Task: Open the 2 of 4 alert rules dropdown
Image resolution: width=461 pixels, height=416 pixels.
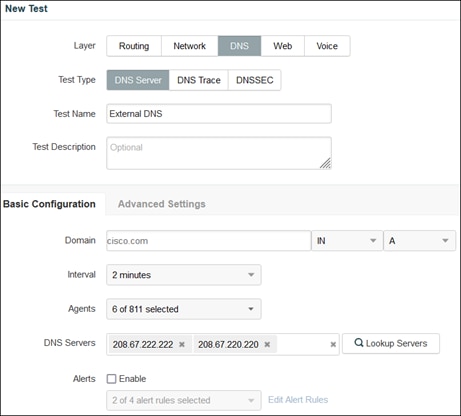Action: coord(184,400)
